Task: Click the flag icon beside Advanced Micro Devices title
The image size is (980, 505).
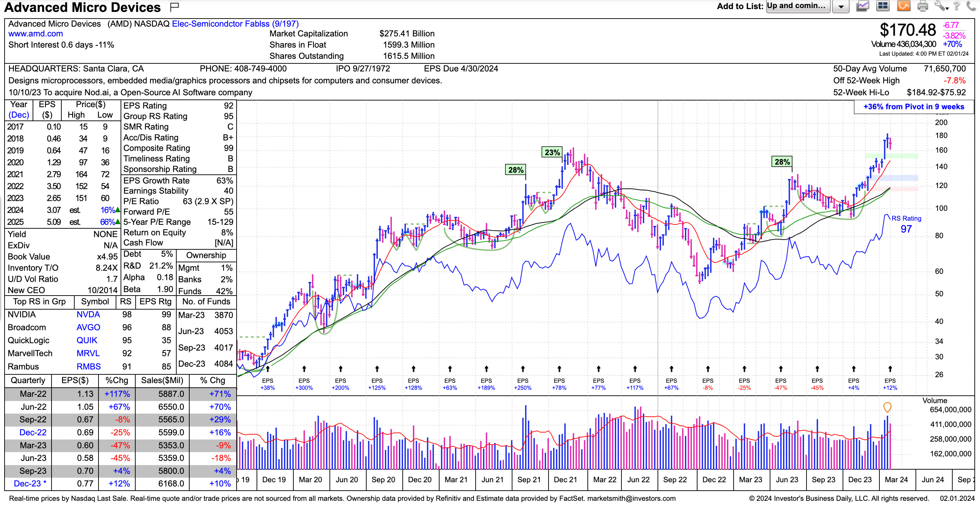Action: pyautogui.click(x=175, y=6)
